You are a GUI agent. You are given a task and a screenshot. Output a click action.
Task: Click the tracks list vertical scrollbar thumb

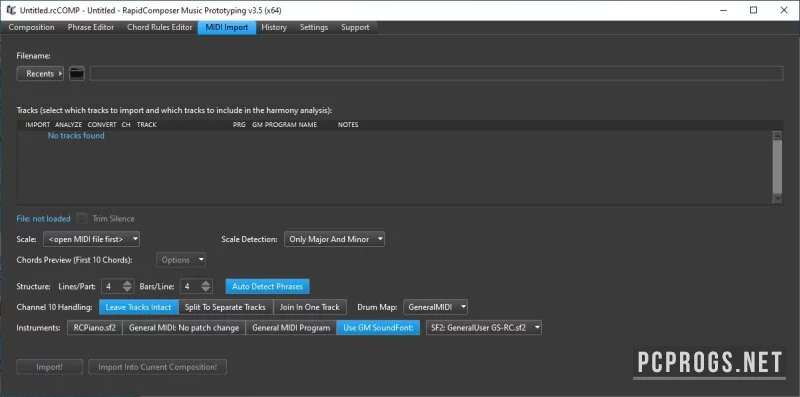[777, 166]
